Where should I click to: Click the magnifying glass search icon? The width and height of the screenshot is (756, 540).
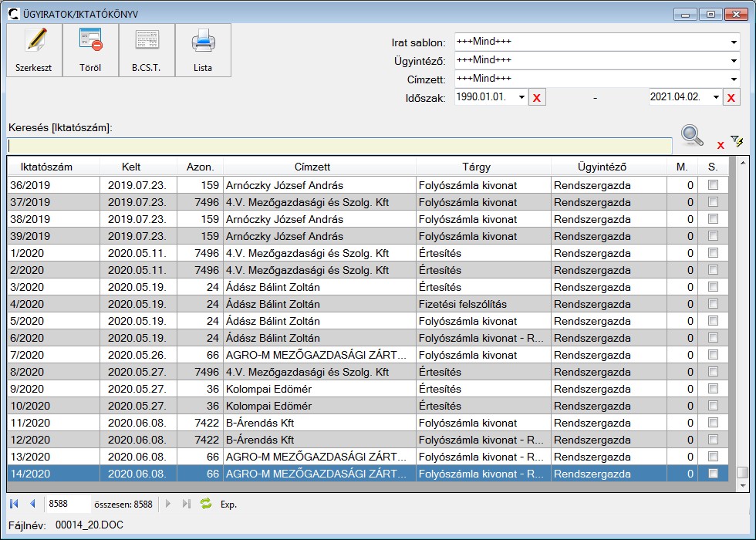coord(692,136)
